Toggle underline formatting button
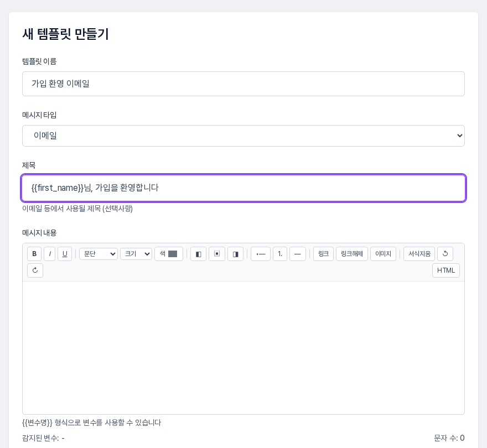Screen dimensions: 487x448 pyautogui.click(x=65, y=254)
